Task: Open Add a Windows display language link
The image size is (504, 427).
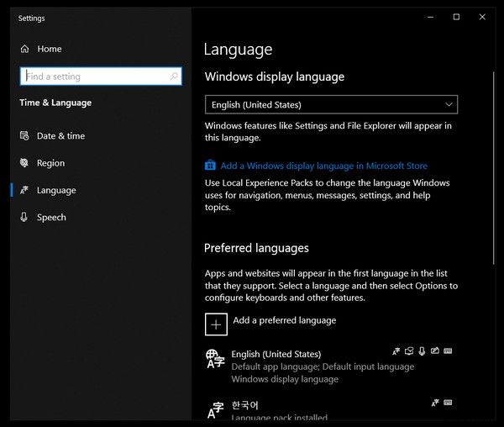Action: point(323,166)
